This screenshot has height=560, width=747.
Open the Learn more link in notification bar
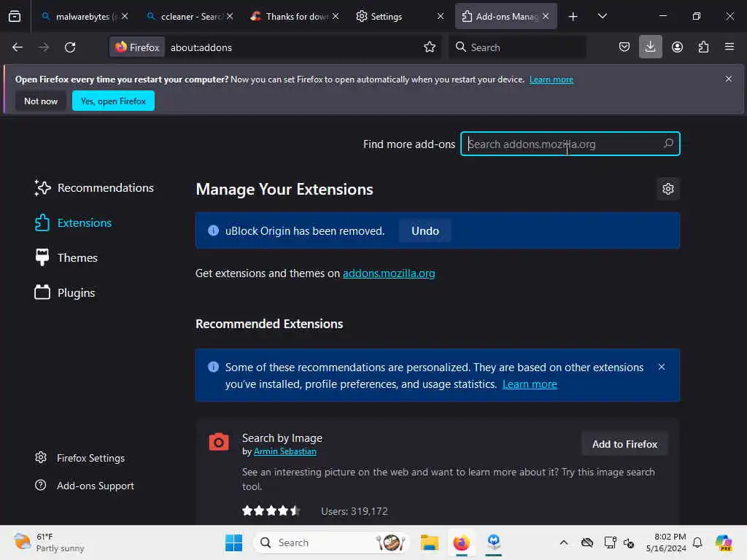pos(551,79)
